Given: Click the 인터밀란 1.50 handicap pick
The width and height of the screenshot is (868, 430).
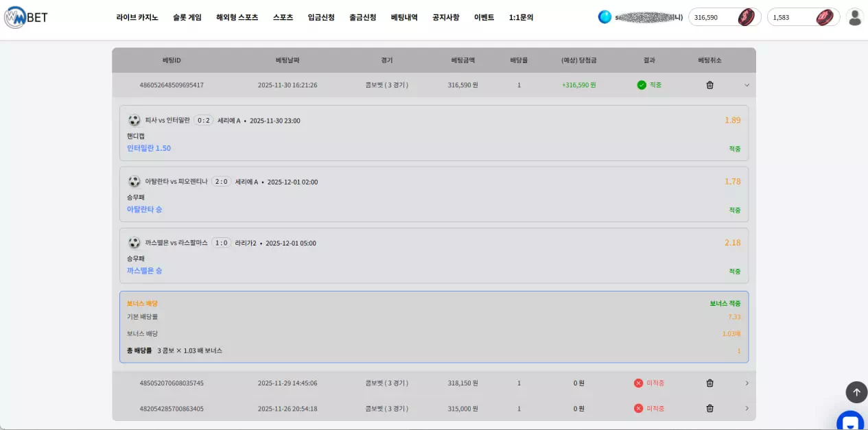Looking at the screenshot, I should tap(149, 148).
